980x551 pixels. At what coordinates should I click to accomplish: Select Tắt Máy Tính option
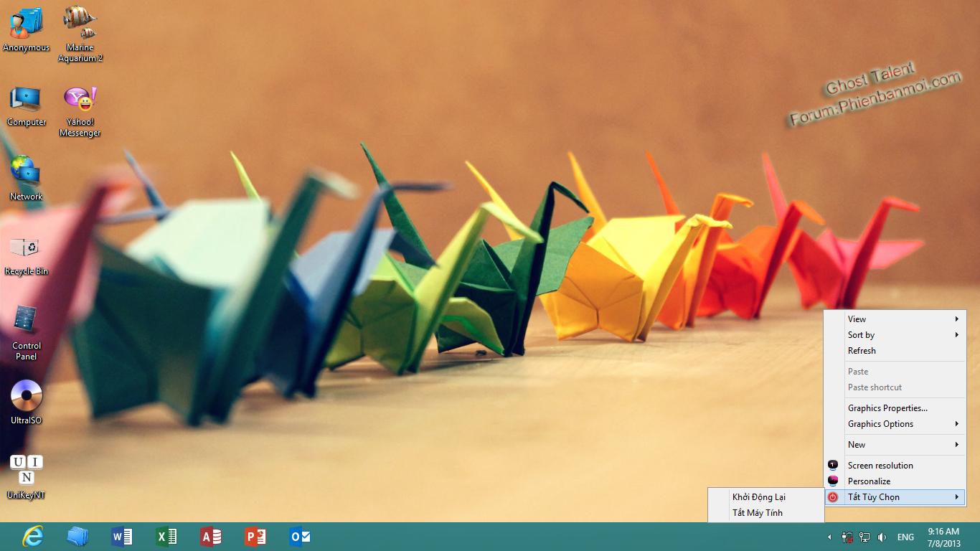pyautogui.click(x=757, y=513)
